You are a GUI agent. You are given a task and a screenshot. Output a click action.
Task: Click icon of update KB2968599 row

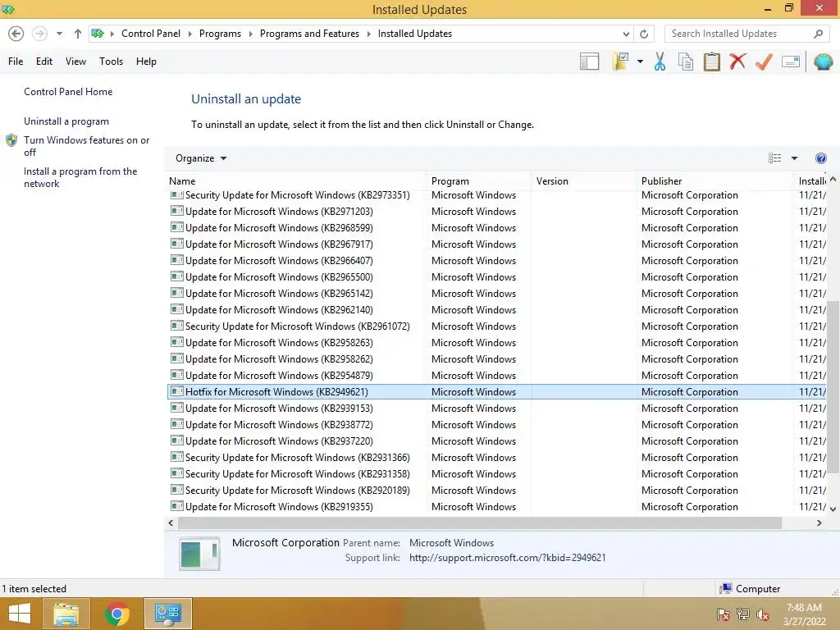click(177, 228)
